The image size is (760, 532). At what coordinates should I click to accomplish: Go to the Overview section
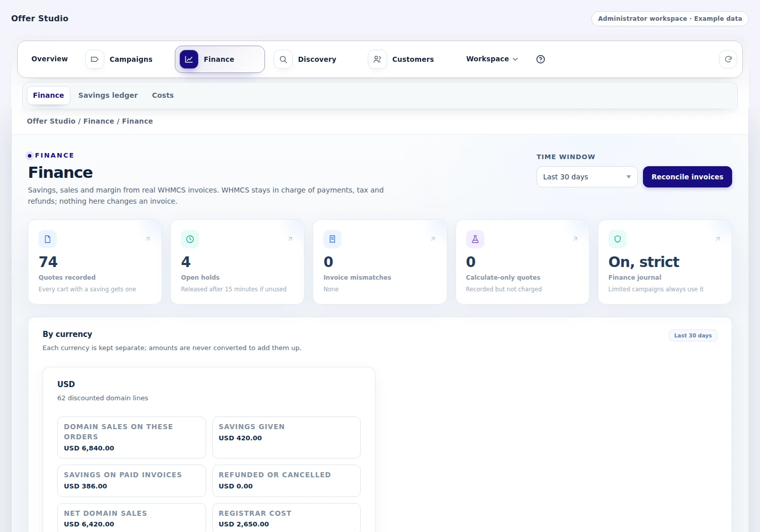tap(50, 59)
